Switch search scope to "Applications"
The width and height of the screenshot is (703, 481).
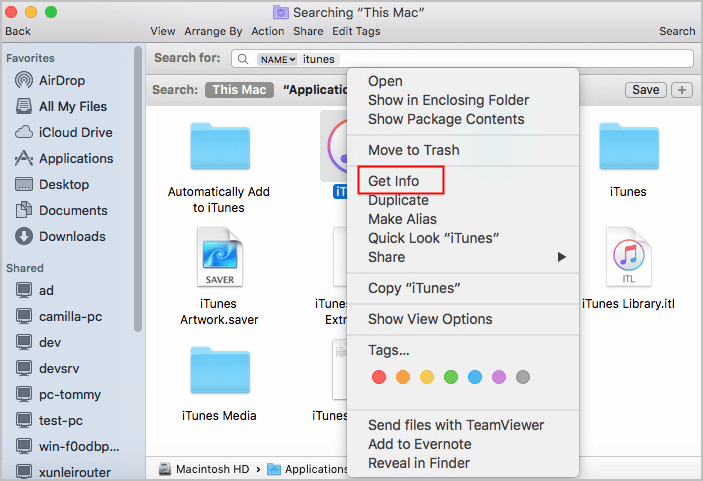pos(315,90)
